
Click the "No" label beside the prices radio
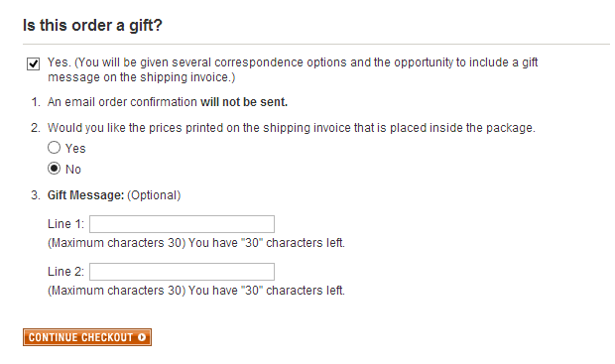(73, 169)
